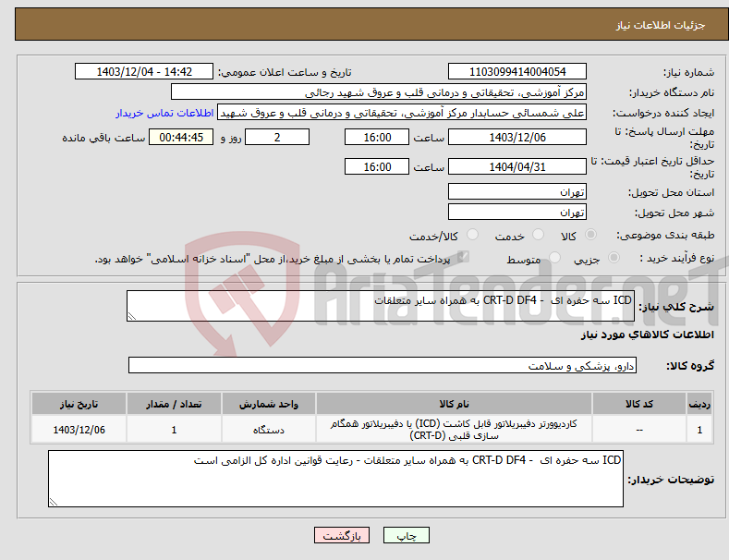729x560 pixels.
Task: Click the ردیف column header
Action: (x=699, y=404)
